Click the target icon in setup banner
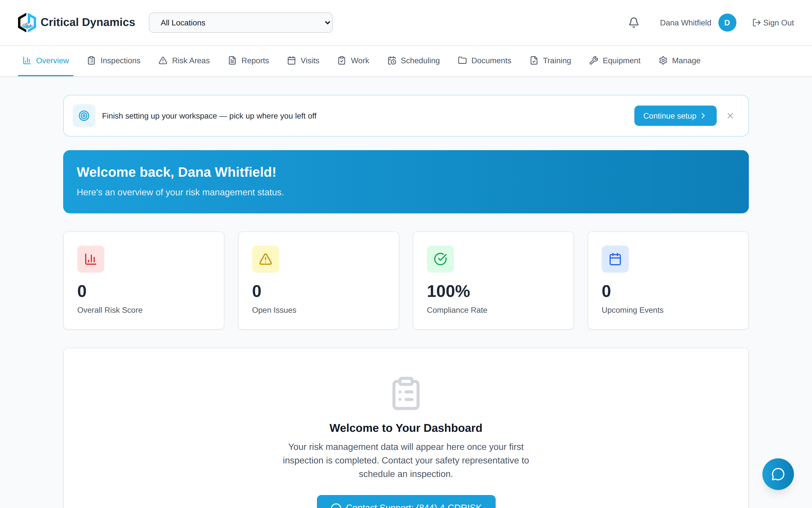 click(x=84, y=116)
